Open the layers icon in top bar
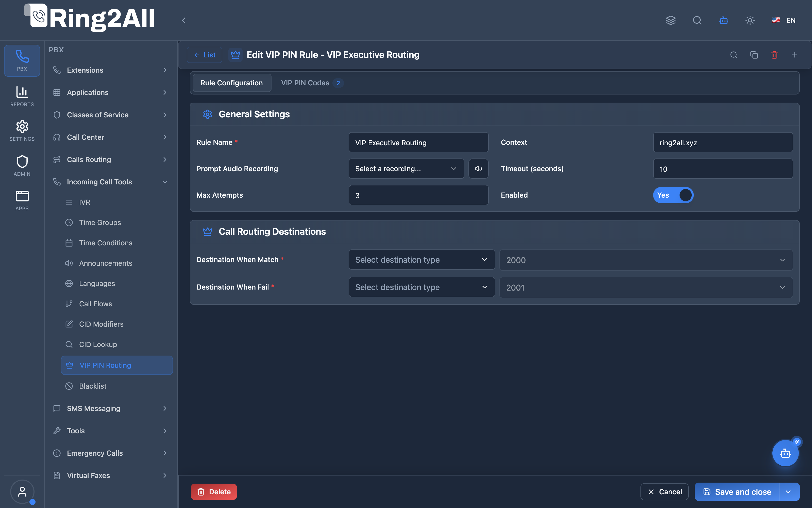812x508 pixels. tap(671, 21)
